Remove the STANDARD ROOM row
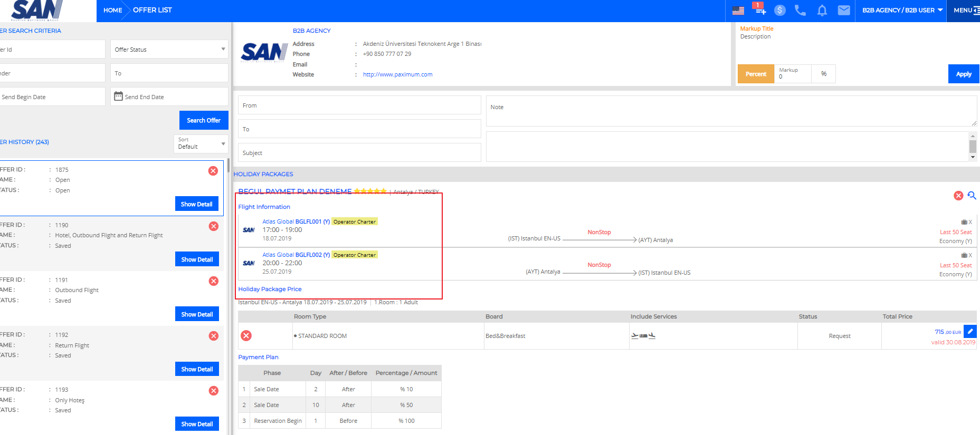Image resolution: width=980 pixels, height=435 pixels. (246, 336)
